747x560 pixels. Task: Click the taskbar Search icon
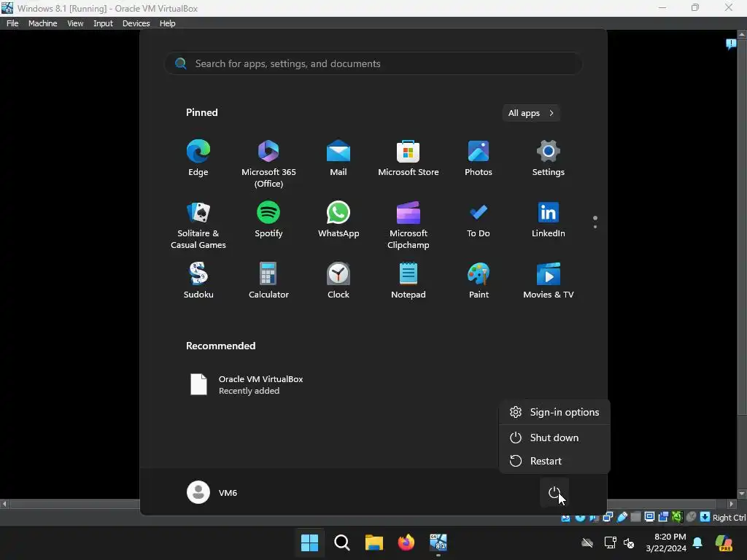pos(341,542)
